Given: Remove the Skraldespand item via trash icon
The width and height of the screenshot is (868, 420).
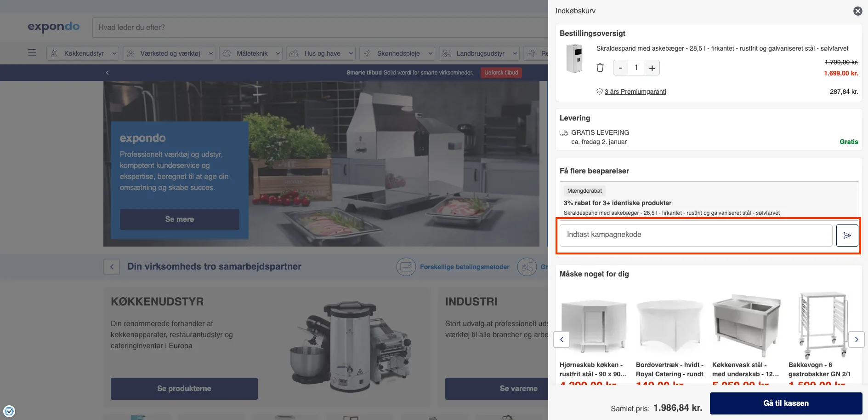Looking at the screenshot, I should (600, 68).
